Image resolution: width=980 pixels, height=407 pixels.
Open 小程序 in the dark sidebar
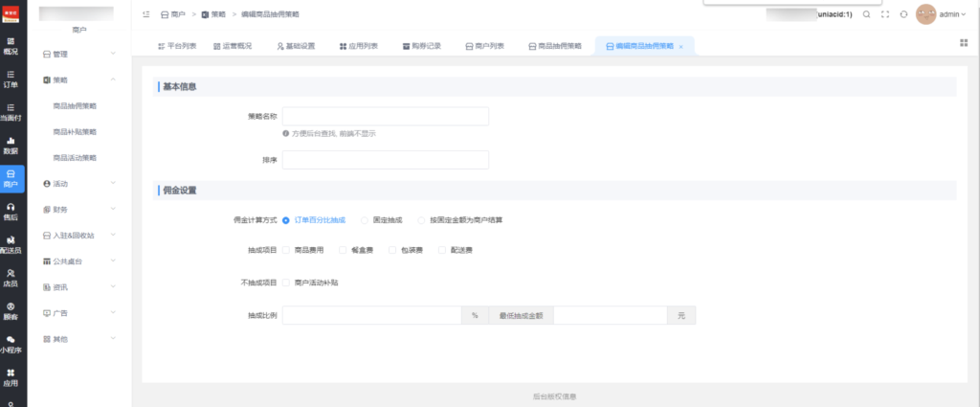pyautogui.click(x=11, y=345)
